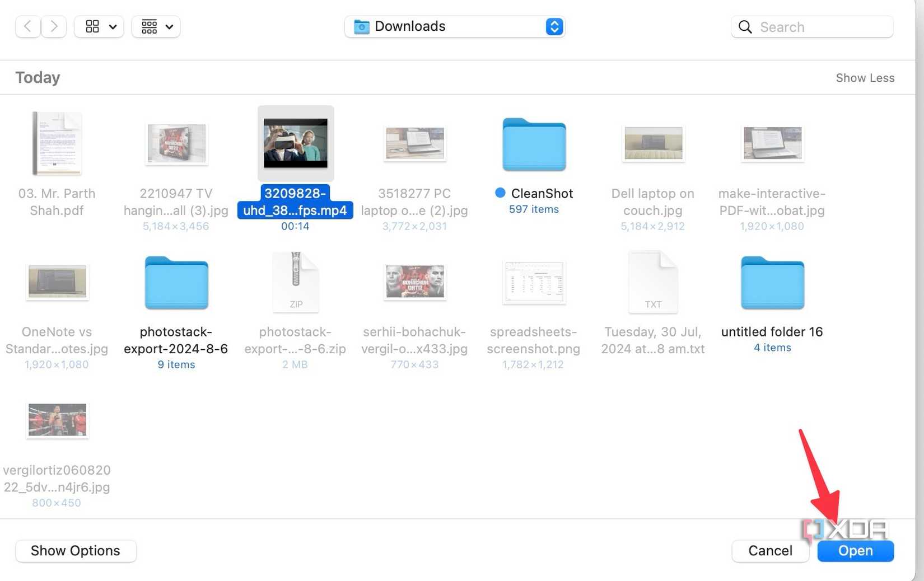Click the magnifying glass in the search field
This screenshot has width=924, height=581.
point(745,26)
